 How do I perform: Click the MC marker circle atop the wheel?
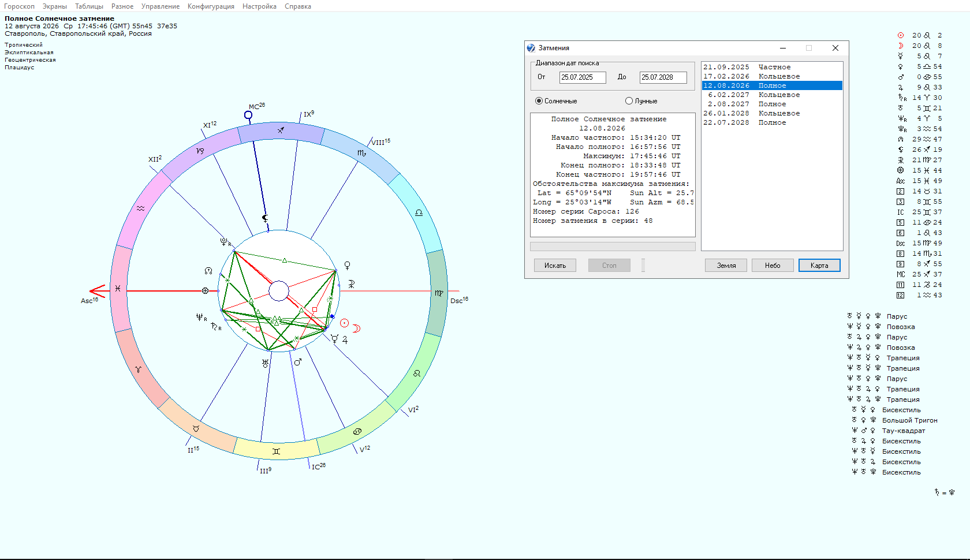pyautogui.click(x=248, y=115)
